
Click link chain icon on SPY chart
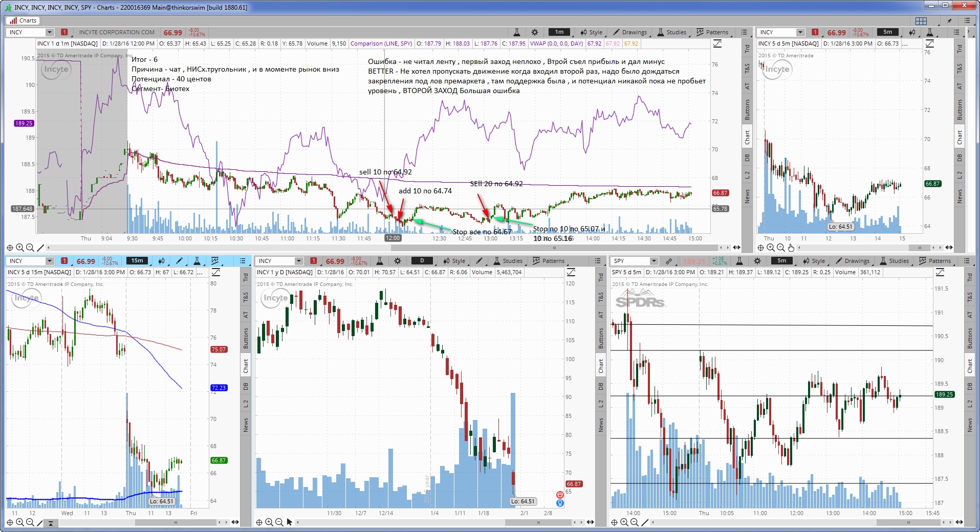669,261
